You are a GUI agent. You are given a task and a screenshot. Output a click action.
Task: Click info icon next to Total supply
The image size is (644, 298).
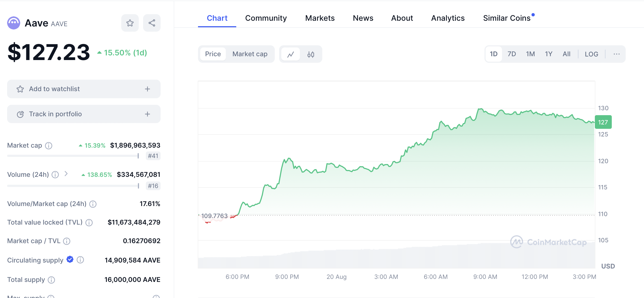coord(51,280)
